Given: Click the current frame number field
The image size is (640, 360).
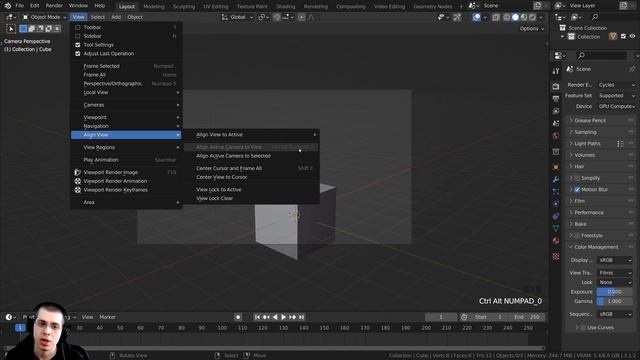Looking at the screenshot, I should pyautogui.click(x=441, y=317).
